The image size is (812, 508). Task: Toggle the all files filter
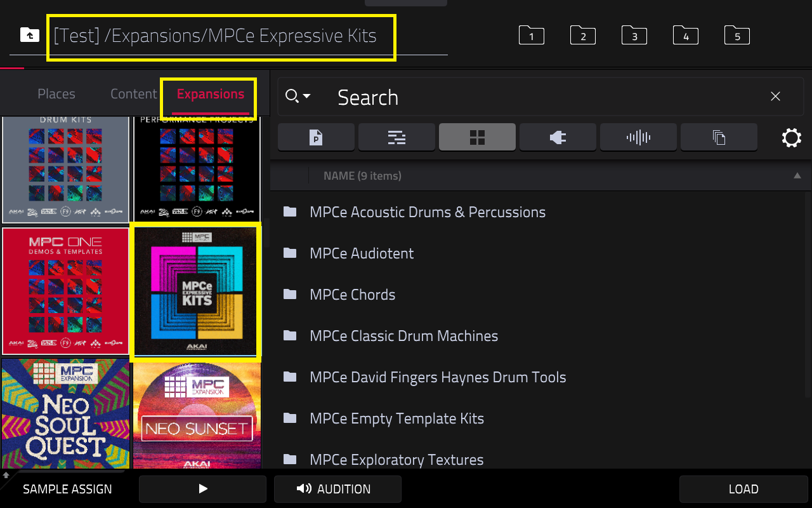click(719, 137)
